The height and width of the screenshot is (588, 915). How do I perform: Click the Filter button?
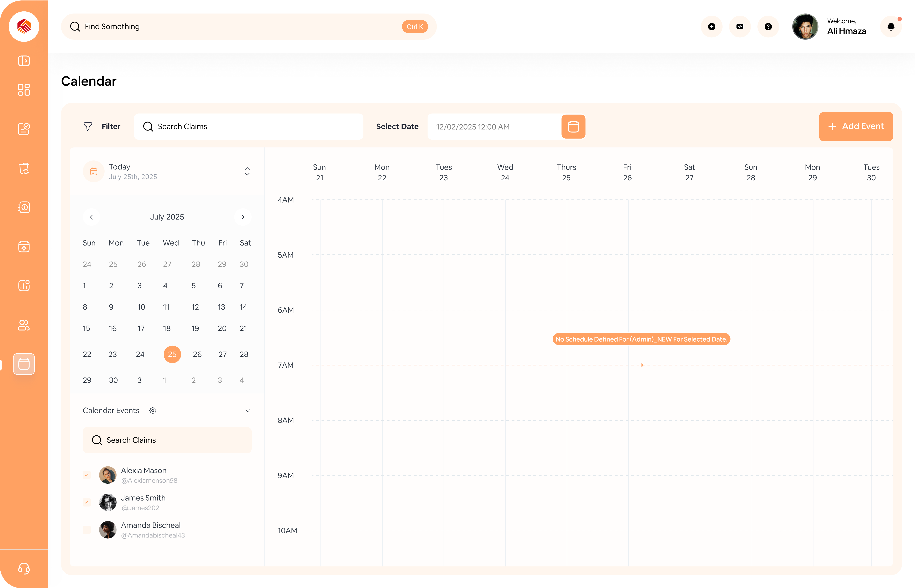click(x=102, y=126)
